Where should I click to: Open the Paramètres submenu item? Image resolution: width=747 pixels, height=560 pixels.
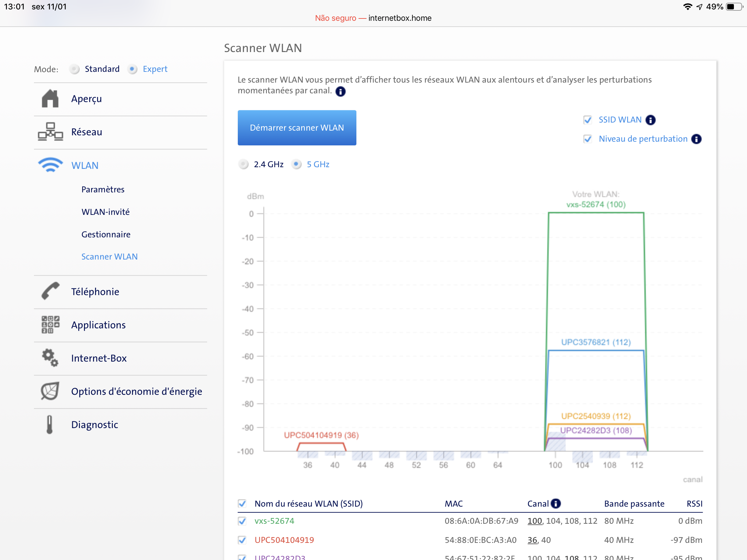click(x=103, y=189)
